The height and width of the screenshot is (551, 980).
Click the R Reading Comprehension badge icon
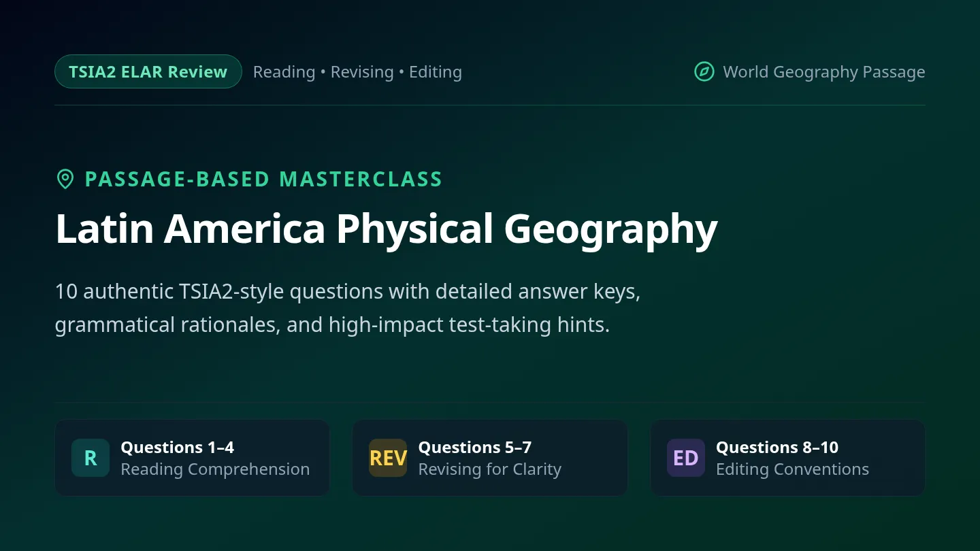(x=91, y=458)
